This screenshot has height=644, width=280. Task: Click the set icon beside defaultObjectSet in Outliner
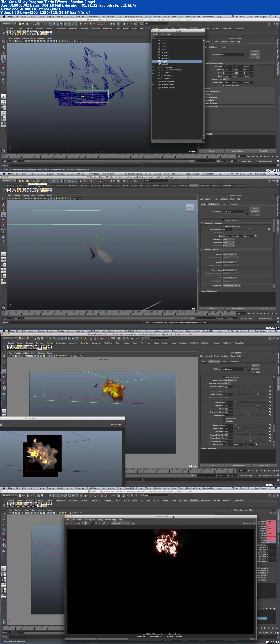(x=159, y=87)
